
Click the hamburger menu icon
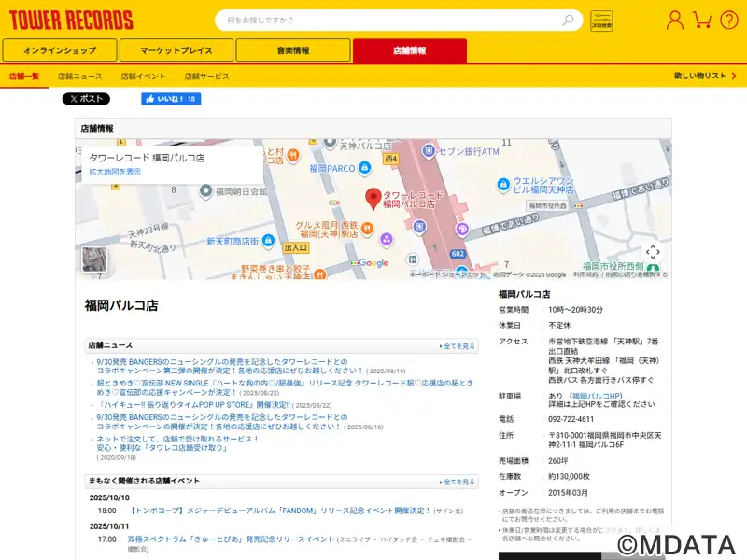(x=728, y=20)
